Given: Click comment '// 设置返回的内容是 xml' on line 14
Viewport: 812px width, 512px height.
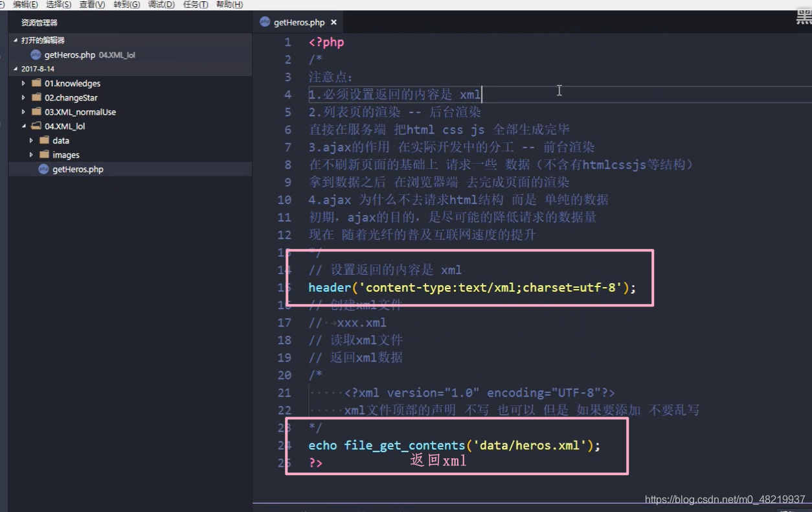Looking at the screenshot, I should pos(385,270).
